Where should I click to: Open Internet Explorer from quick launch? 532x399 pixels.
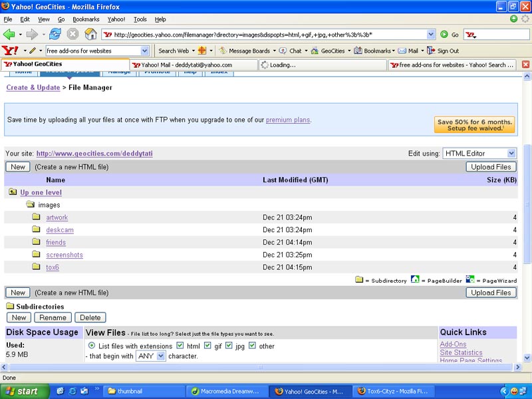click(72, 391)
